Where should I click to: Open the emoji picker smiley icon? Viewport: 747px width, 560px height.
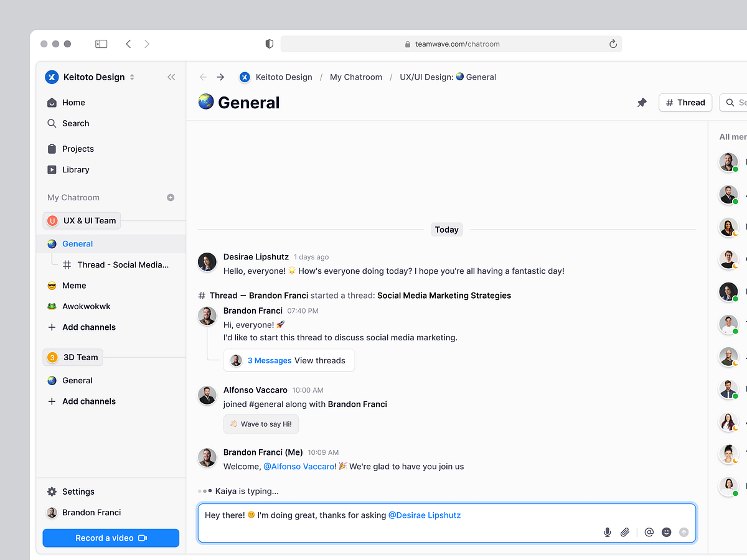click(667, 532)
